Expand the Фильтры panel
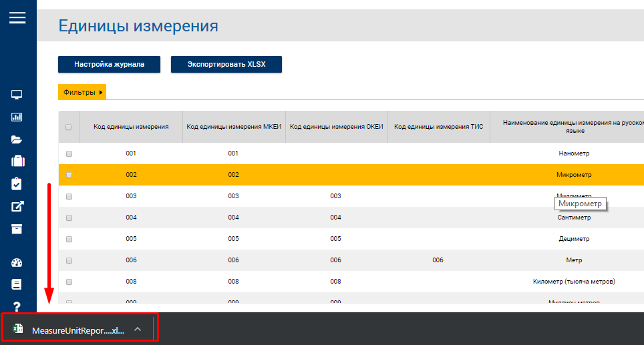Image resolution: width=644 pixels, height=345 pixels. [x=82, y=92]
